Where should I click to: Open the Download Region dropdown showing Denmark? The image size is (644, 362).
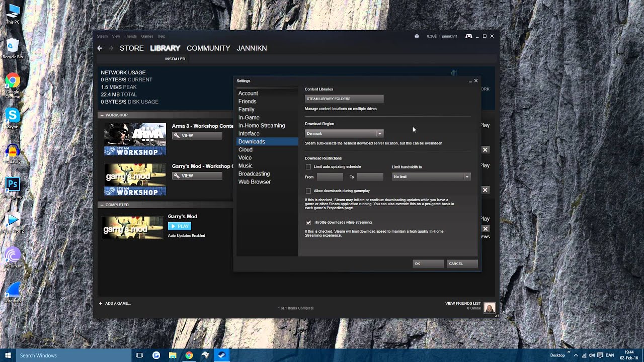tap(344, 133)
